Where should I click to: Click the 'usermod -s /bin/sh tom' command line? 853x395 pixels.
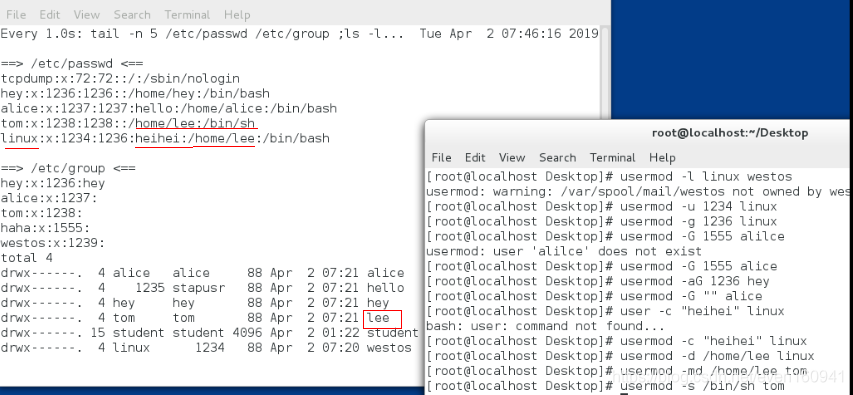(605, 386)
